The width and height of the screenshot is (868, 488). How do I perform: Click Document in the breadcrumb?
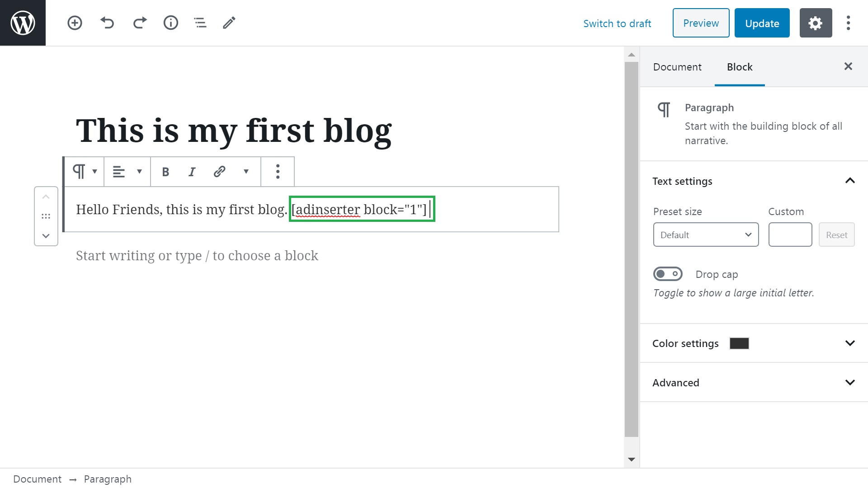tap(37, 479)
